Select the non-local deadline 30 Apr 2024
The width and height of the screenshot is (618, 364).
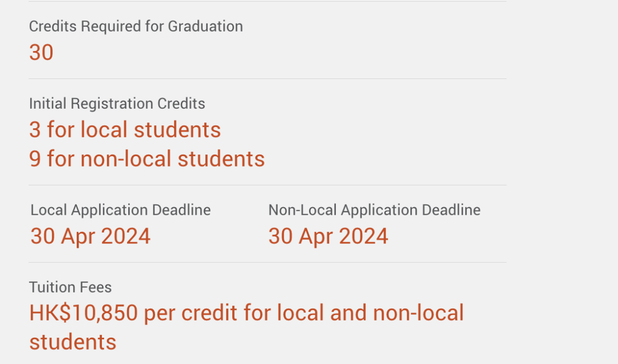tap(328, 236)
